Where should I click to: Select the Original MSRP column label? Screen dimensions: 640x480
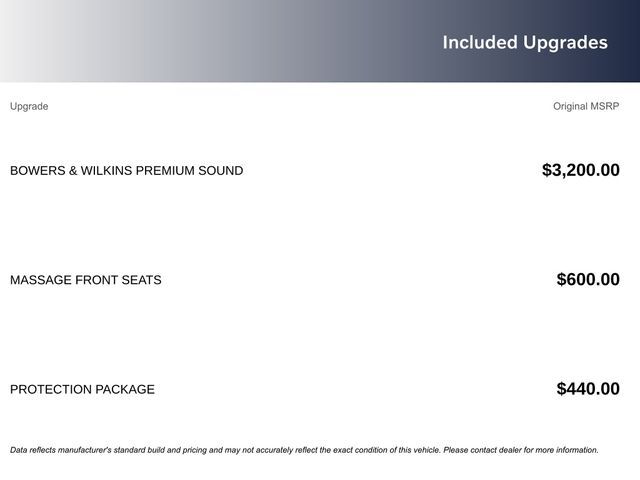click(x=586, y=106)
